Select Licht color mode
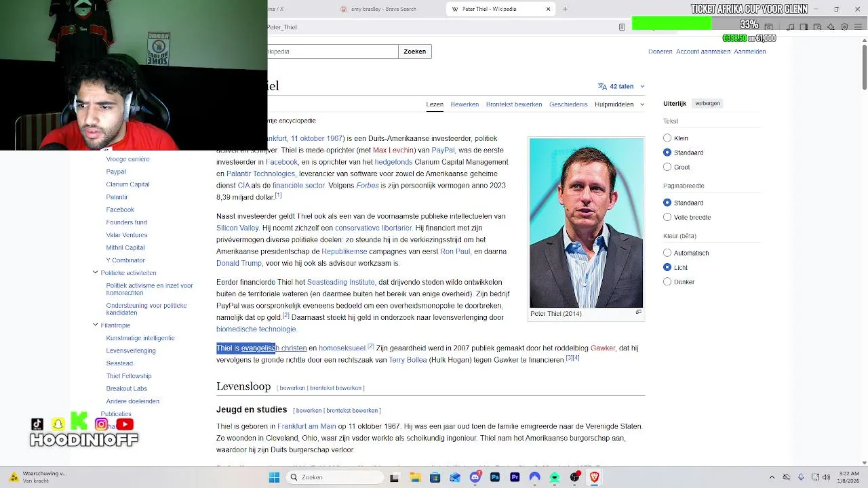The image size is (868, 488). (667, 267)
